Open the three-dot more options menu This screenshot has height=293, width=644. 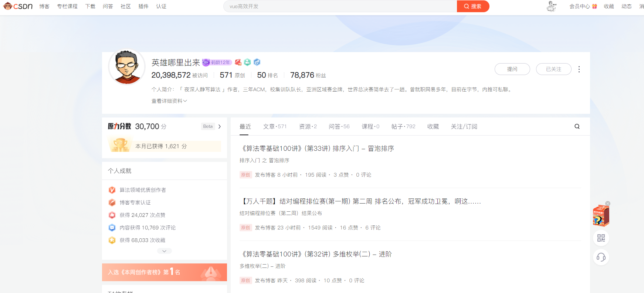579,69
